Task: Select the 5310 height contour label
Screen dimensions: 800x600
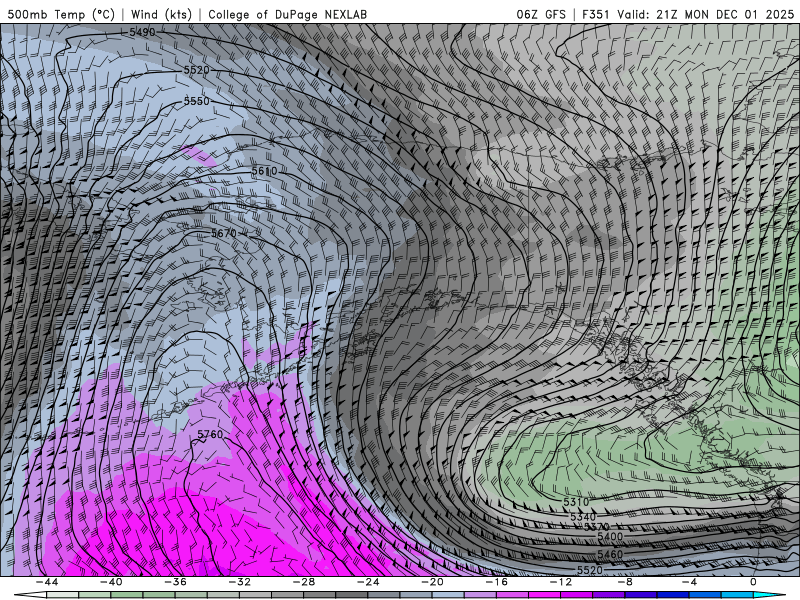Action: tap(576, 502)
